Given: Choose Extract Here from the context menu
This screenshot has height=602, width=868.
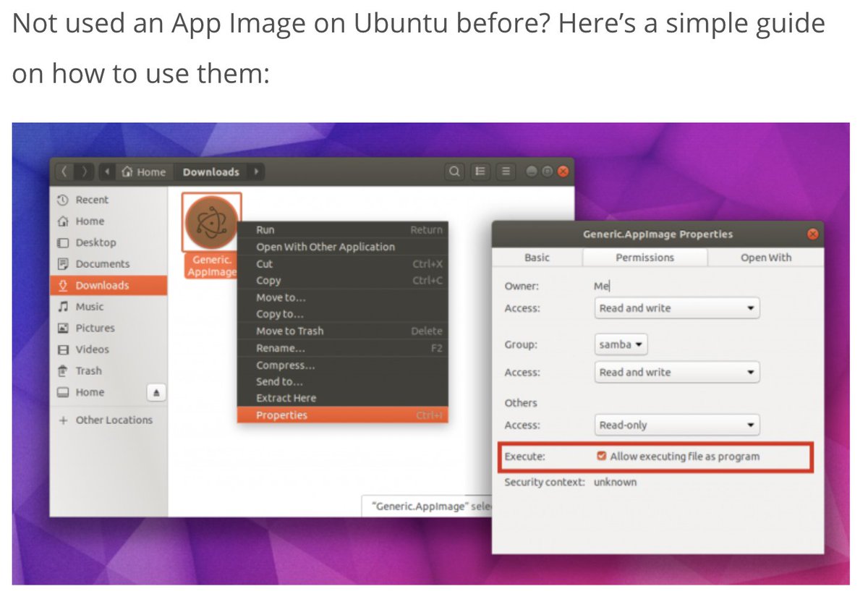Looking at the screenshot, I should tap(343, 398).
